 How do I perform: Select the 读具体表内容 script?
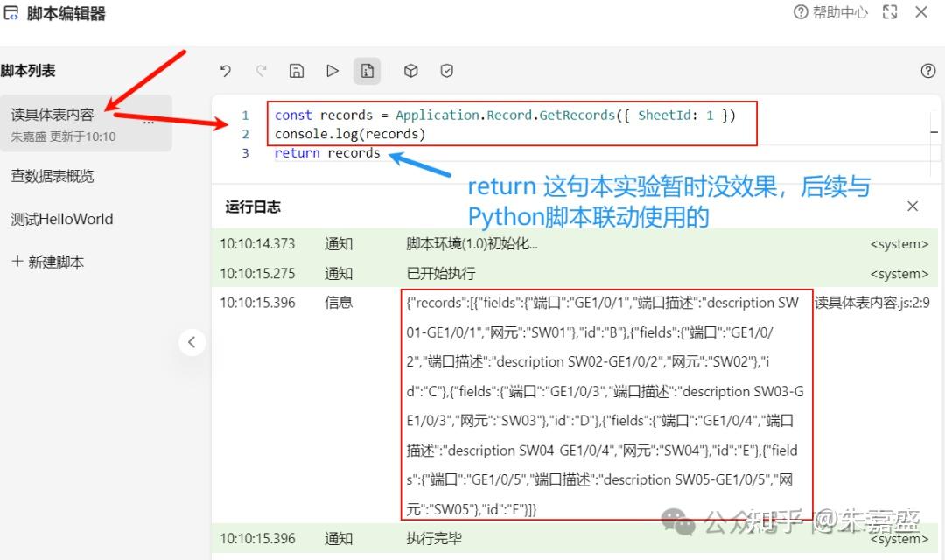[86, 123]
